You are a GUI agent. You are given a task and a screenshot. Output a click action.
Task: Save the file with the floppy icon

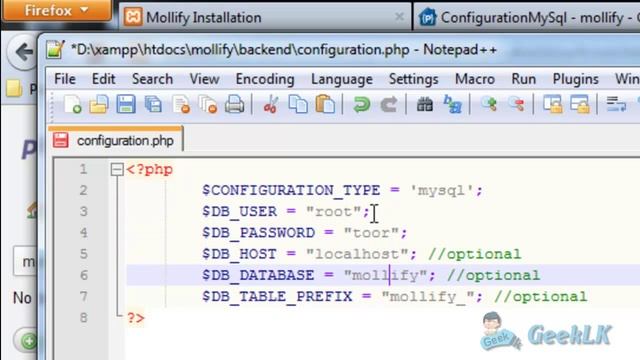tap(126, 105)
